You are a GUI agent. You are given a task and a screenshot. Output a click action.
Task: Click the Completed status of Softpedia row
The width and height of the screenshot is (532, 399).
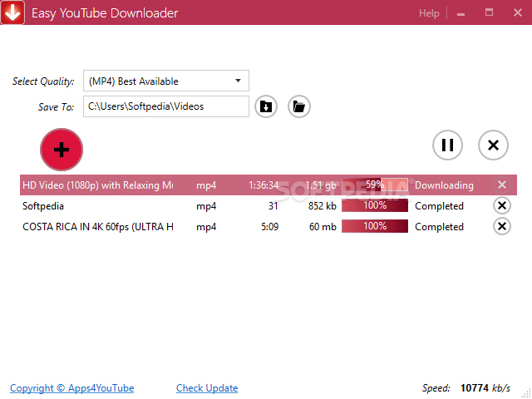(x=439, y=206)
